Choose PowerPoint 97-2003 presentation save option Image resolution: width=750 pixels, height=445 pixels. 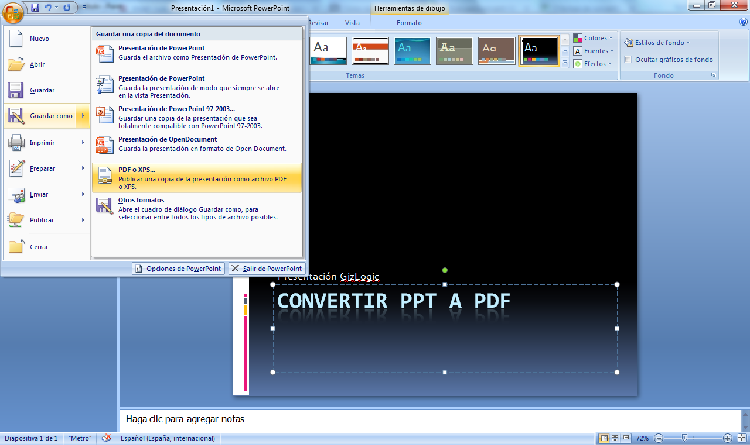click(197, 117)
